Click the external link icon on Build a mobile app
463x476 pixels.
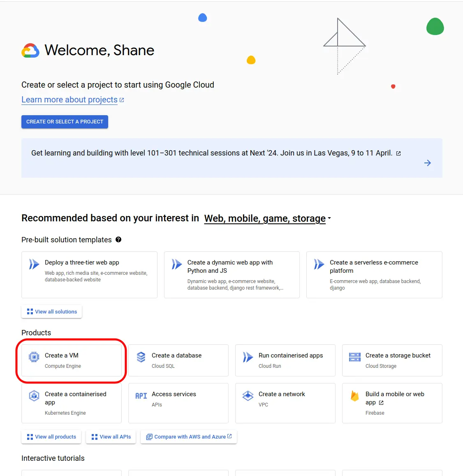click(381, 403)
